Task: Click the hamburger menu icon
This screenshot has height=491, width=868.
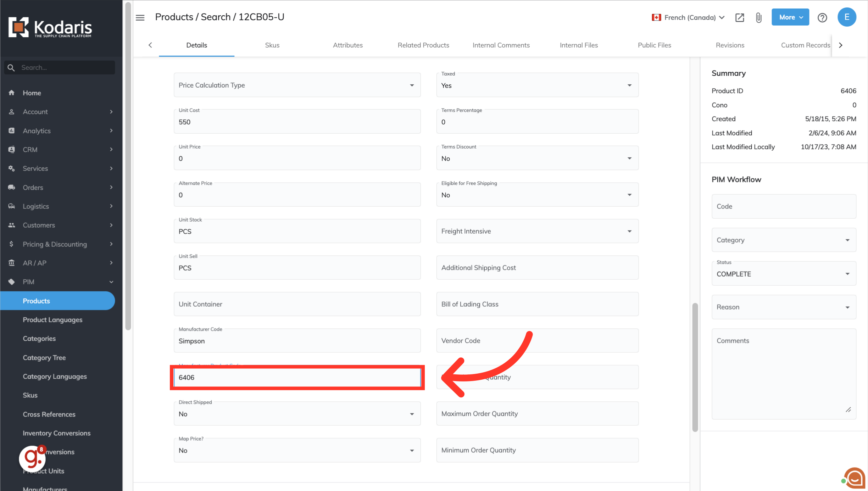Action: tap(140, 17)
